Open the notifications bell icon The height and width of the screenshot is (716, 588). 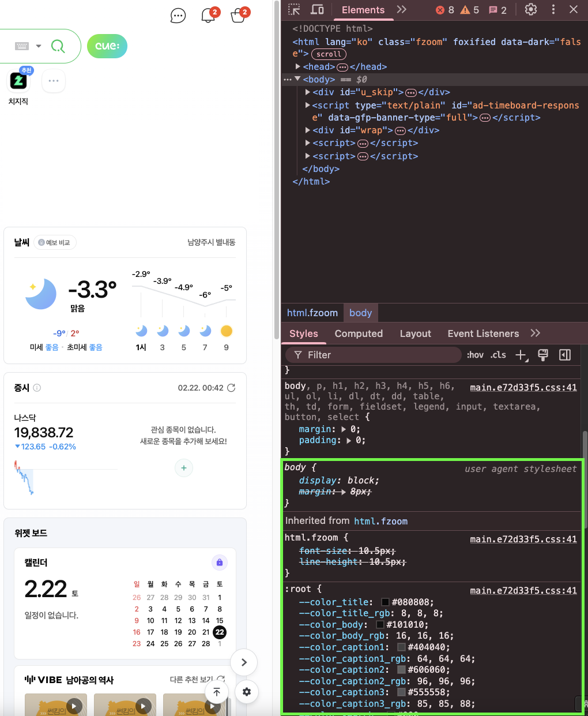[x=208, y=16]
